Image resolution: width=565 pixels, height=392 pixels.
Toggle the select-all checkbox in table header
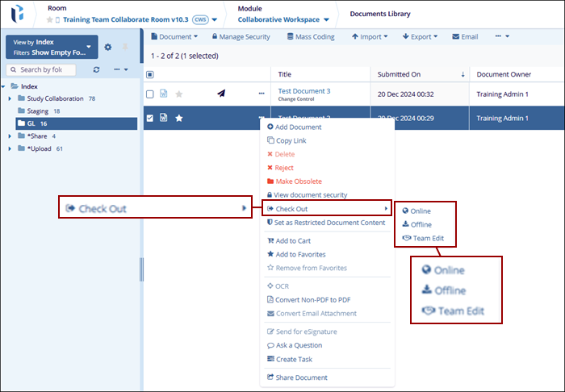[x=149, y=74]
